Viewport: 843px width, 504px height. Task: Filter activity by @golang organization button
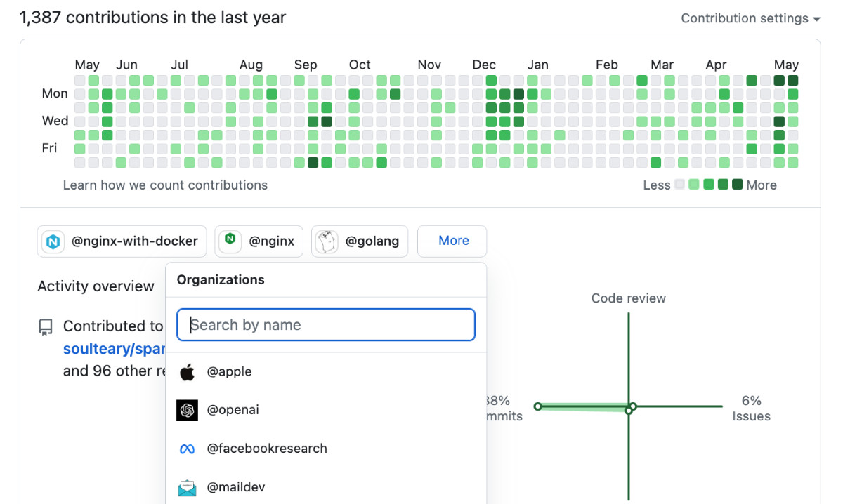(360, 241)
